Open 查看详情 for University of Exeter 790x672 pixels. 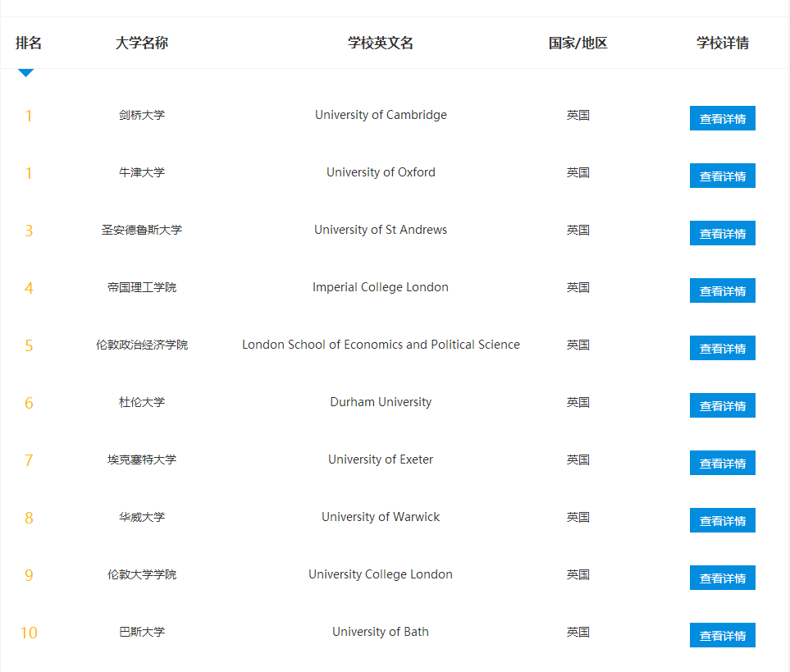click(723, 463)
